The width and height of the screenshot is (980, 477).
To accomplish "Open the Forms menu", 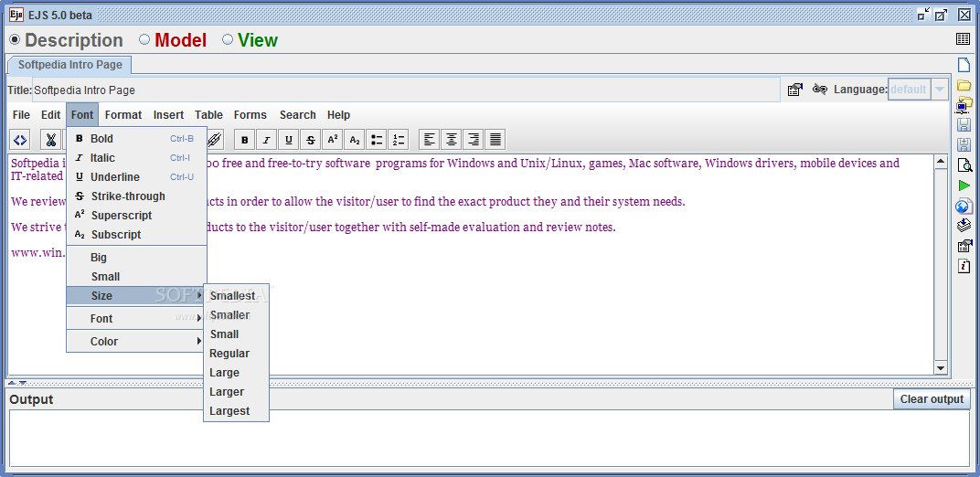I will [x=250, y=115].
